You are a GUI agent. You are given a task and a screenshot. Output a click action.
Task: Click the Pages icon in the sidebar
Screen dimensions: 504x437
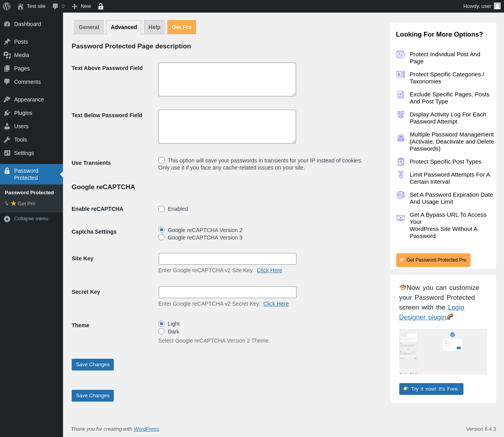click(7, 68)
